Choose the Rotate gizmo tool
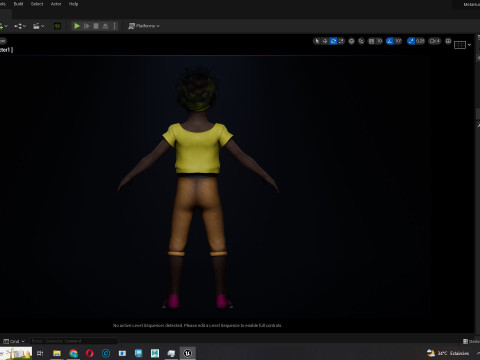The image size is (480, 360). click(333, 41)
